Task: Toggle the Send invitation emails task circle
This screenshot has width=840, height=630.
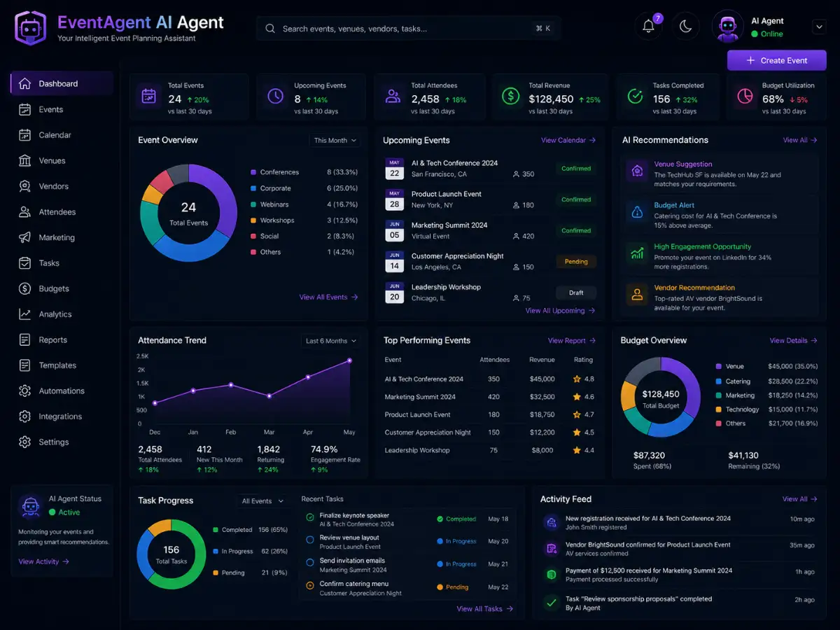Action: click(x=310, y=562)
